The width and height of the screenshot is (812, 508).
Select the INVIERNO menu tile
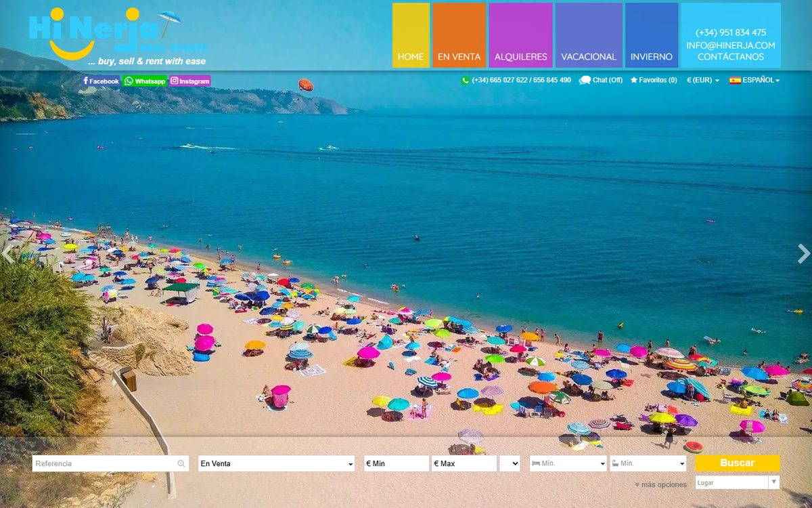pyautogui.click(x=652, y=35)
